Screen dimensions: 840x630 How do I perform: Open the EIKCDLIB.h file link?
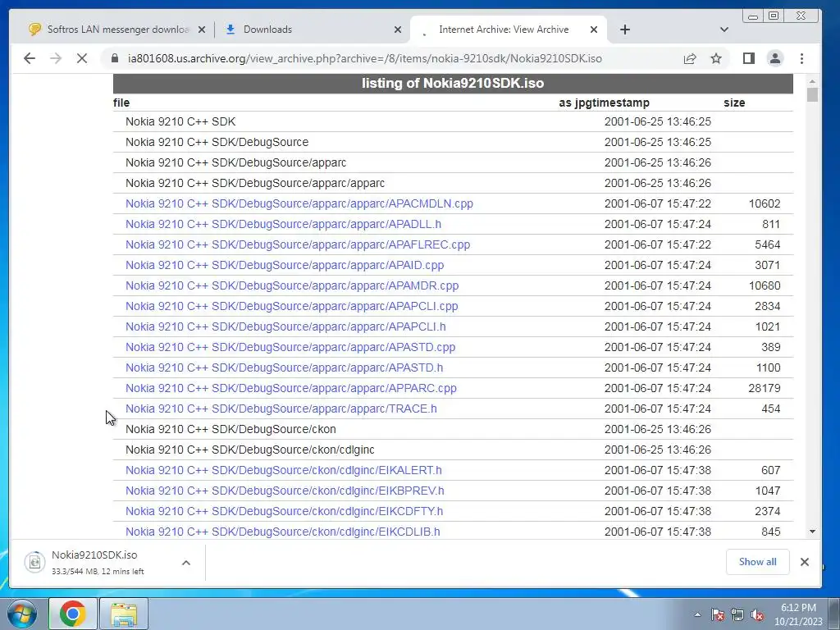coord(283,532)
